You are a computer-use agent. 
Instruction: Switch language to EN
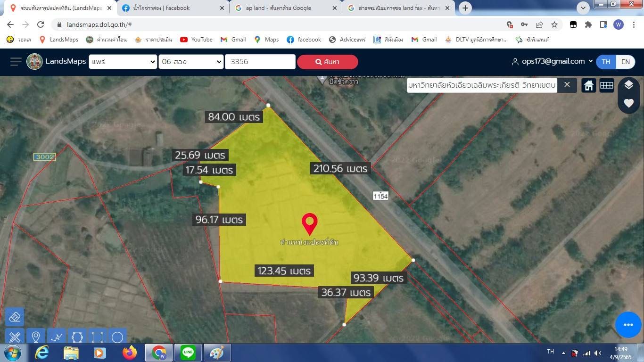click(626, 62)
